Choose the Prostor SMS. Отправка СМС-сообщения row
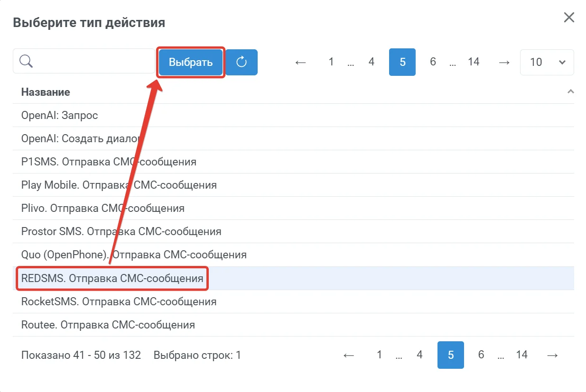 click(293, 231)
